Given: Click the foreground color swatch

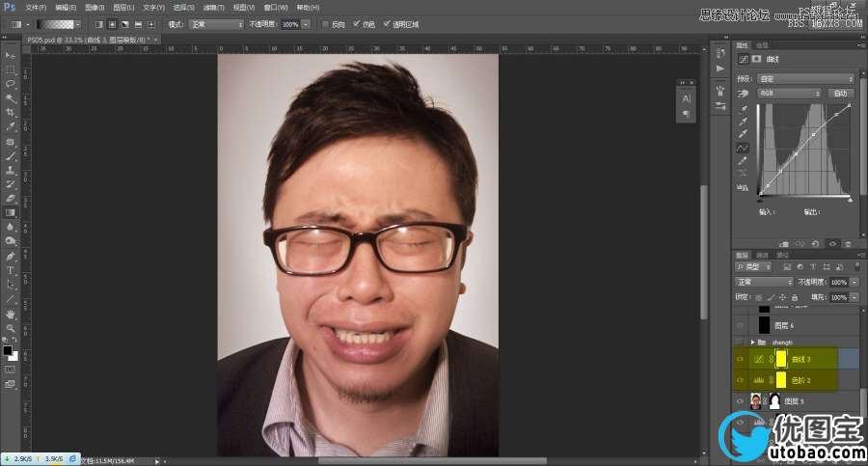Looking at the screenshot, I should (8, 349).
